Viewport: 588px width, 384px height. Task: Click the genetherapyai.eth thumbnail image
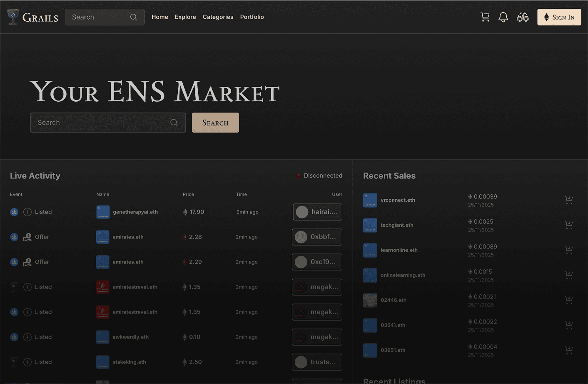102,212
